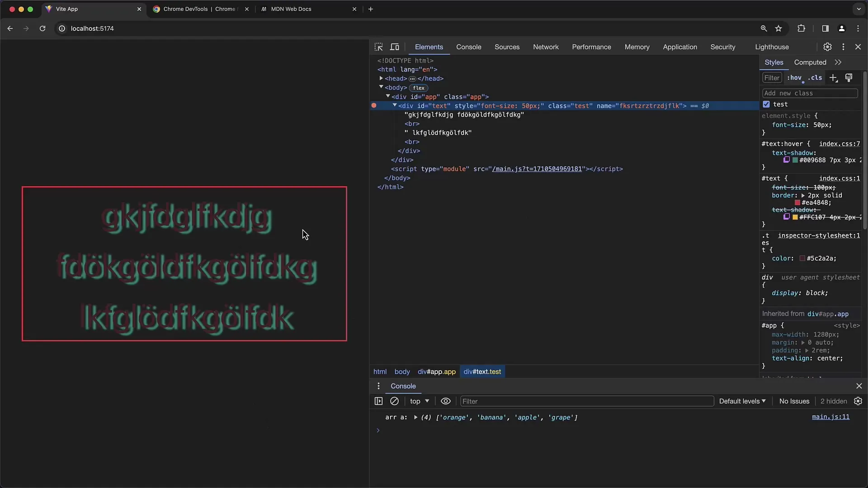Toggle the test checkbox in Styles panel
Image resolution: width=868 pixels, height=488 pixels.
(767, 104)
